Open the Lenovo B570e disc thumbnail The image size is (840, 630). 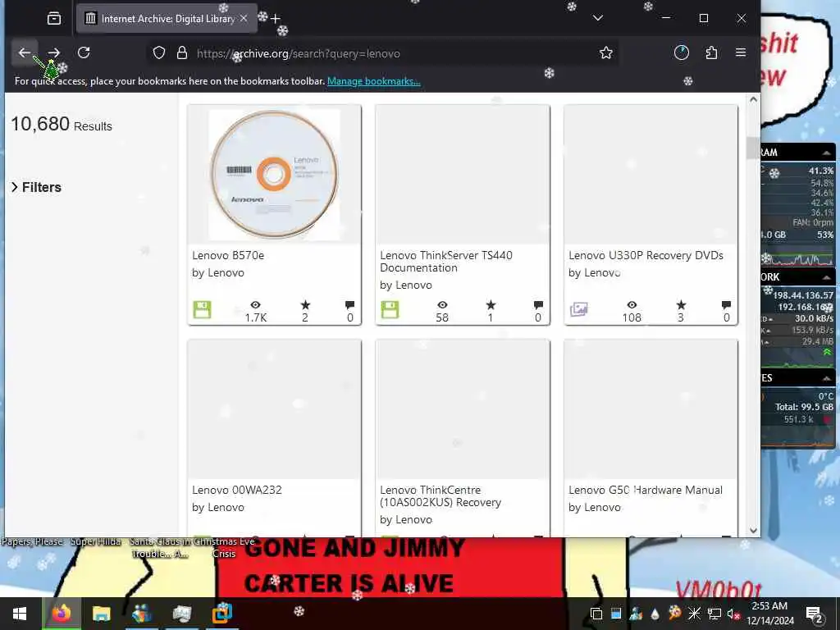tap(274, 174)
